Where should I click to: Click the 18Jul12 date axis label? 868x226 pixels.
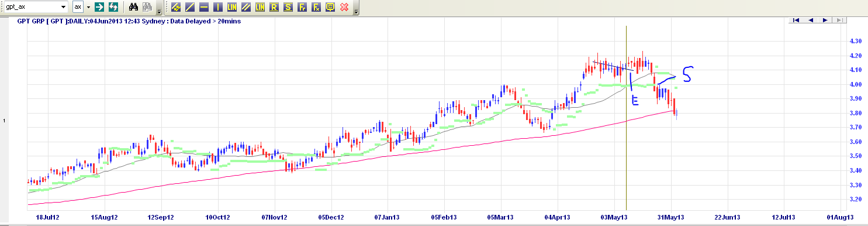[x=48, y=217]
